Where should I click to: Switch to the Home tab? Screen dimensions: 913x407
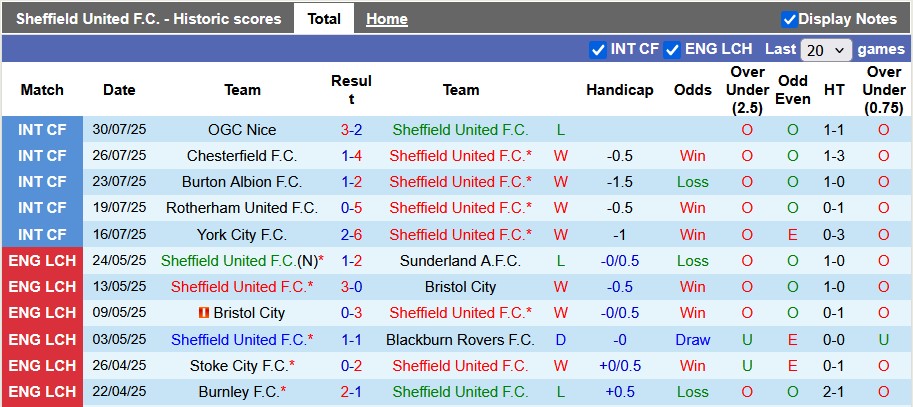[386, 19]
